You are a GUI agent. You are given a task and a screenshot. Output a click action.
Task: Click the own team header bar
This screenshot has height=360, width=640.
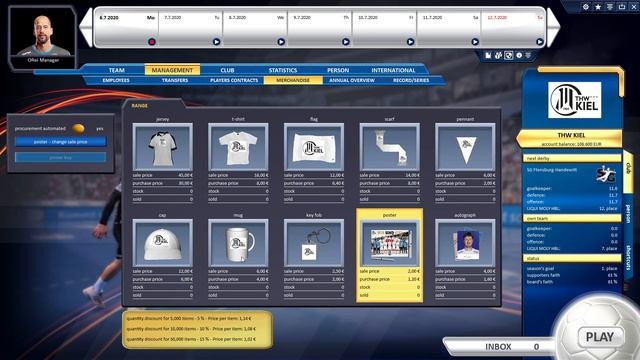572,218
